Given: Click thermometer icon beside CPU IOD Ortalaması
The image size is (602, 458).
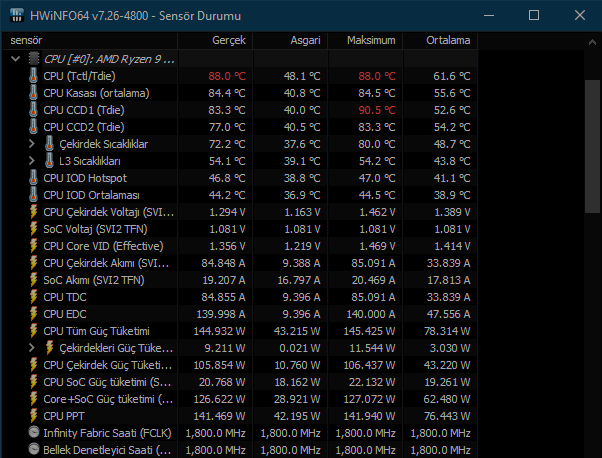Looking at the screenshot, I should [x=34, y=195].
